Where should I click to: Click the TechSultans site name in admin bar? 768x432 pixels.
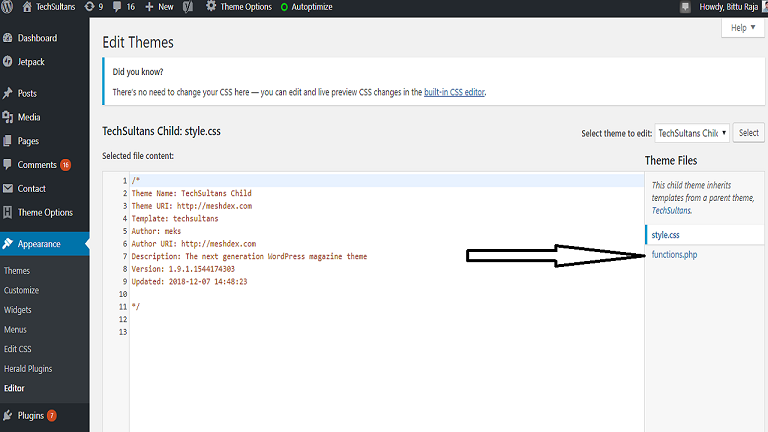[x=55, y=7]
